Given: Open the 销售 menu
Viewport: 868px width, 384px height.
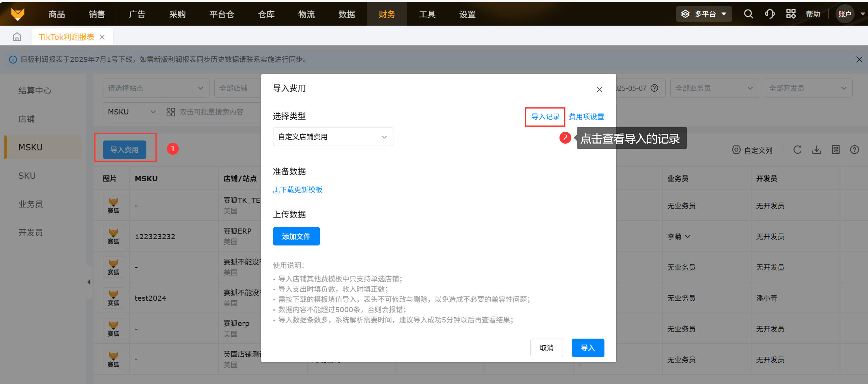Looking at the screenshot, I should click(97, 14).
